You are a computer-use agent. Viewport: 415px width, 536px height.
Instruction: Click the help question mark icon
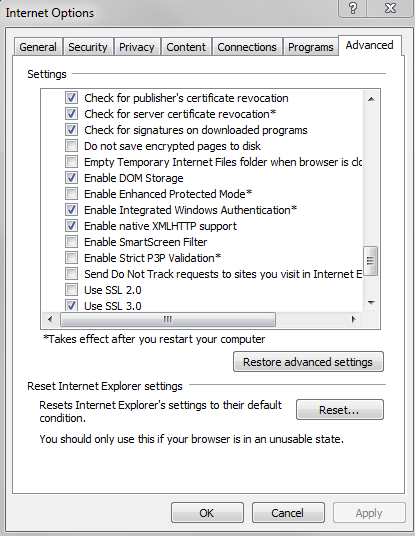click(x=352, y=8)
